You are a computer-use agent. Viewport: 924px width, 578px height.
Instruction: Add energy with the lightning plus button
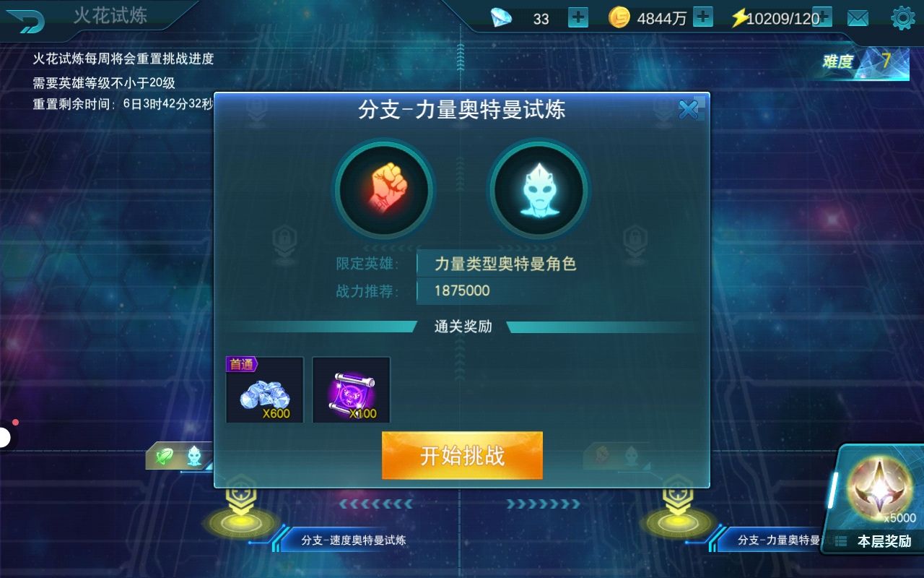(823, 17)
